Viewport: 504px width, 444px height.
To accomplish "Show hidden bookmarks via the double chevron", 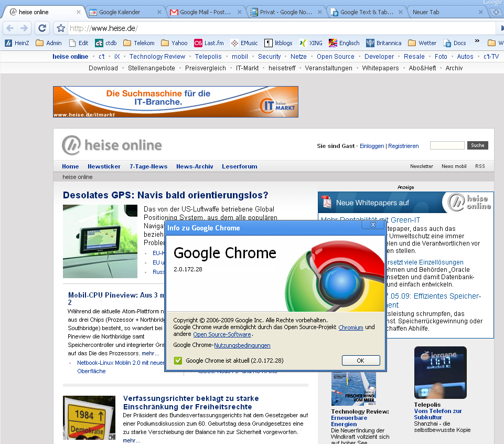I will pyautogui.click(x=477, y=41).
